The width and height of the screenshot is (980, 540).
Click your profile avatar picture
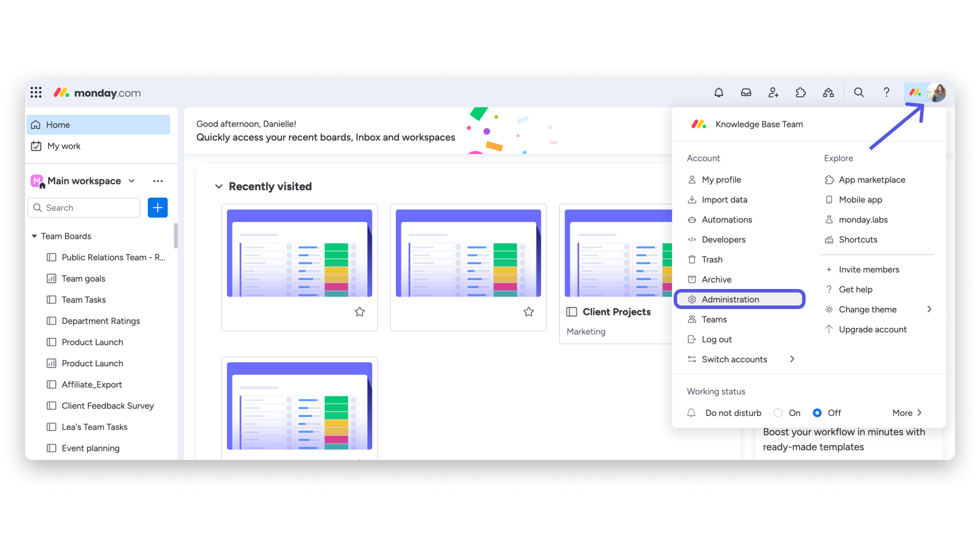(937, 92)
